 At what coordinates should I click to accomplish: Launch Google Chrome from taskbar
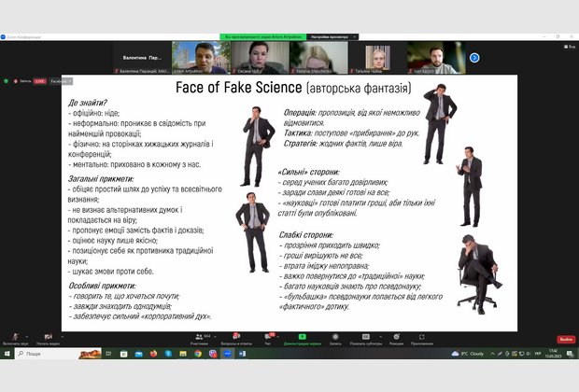coord(198,354)
